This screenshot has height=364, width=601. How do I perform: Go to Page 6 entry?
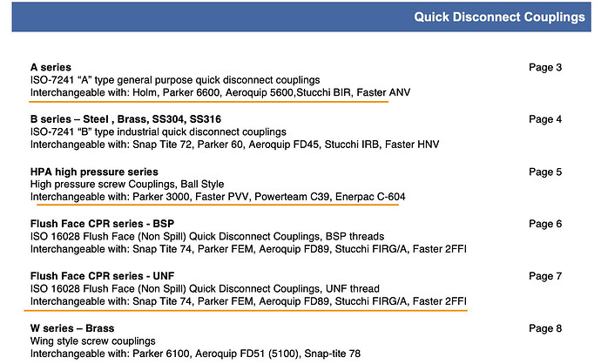[x=545, y=224]
